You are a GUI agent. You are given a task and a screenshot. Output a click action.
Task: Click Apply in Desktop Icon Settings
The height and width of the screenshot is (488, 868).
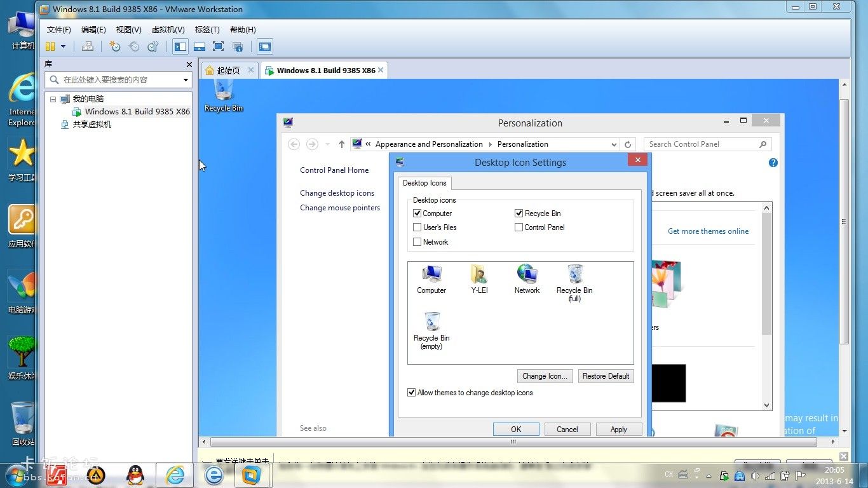pyautogui.click(x=619, y=430)
